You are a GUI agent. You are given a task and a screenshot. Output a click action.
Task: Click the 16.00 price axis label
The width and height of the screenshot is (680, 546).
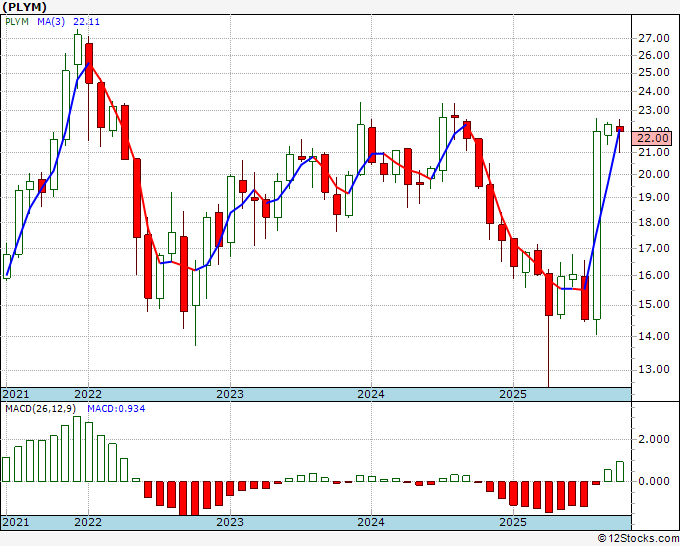[x=654, y=275]
